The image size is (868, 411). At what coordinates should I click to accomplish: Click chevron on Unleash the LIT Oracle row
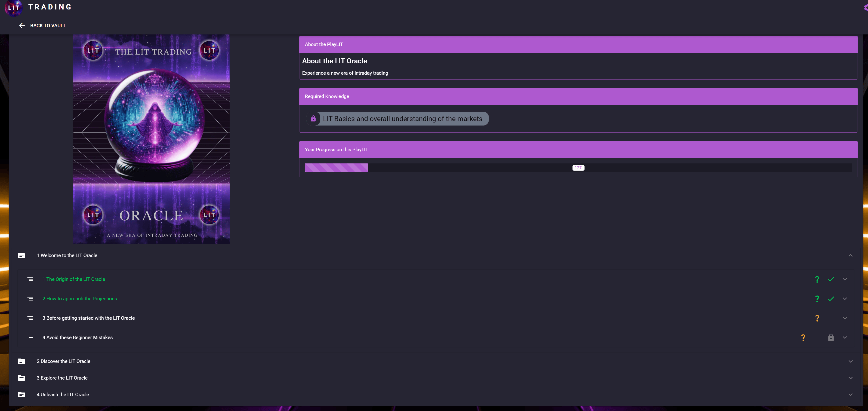850,395
